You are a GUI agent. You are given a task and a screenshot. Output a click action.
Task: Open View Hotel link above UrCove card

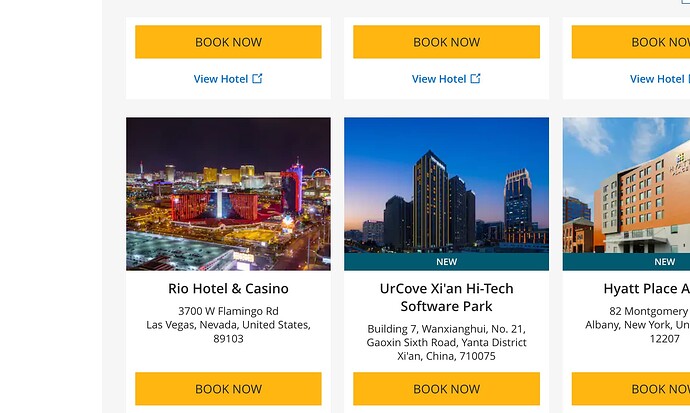pyautogui.click(x=446, y=79)
